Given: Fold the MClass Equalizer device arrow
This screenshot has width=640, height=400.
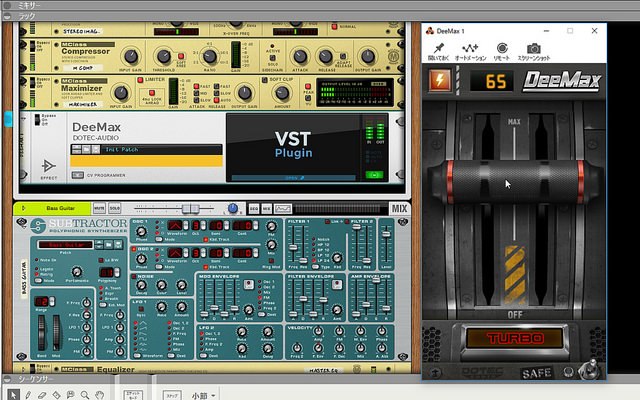Looking at the screenshot, I should 23,369.
